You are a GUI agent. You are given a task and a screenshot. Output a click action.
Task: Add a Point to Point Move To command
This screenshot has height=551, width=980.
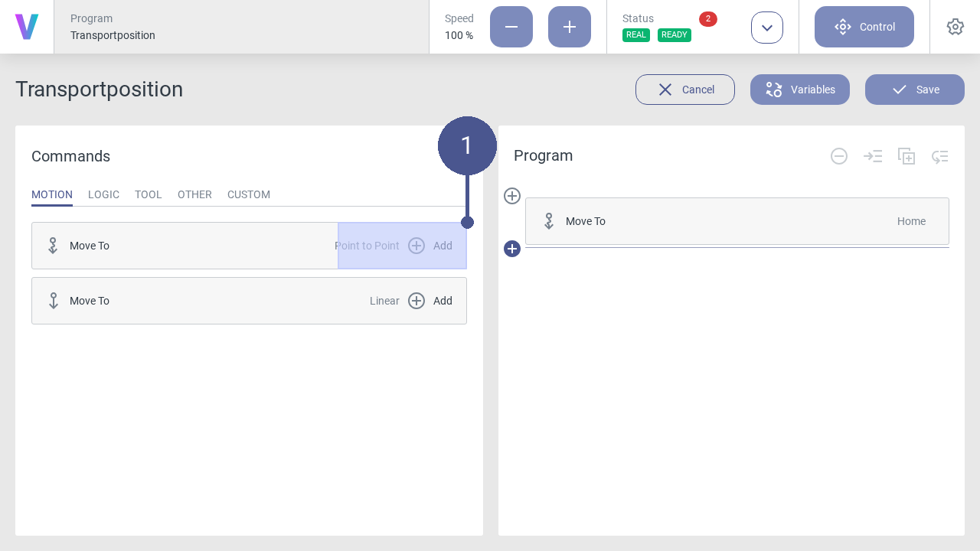[x=430, y=246]
